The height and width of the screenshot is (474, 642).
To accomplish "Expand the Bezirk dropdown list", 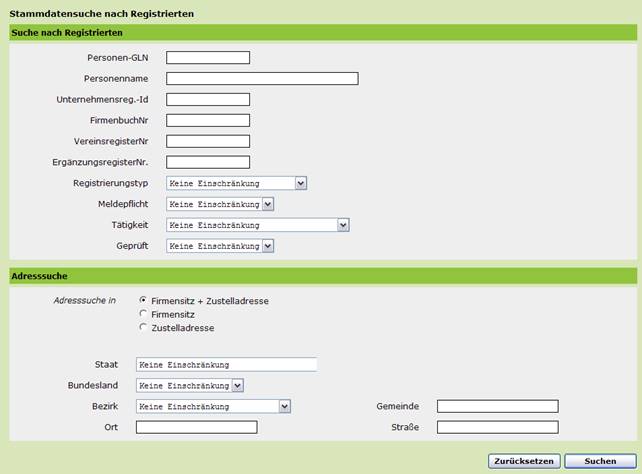I will pyautogui.click(x=213, y=406).
